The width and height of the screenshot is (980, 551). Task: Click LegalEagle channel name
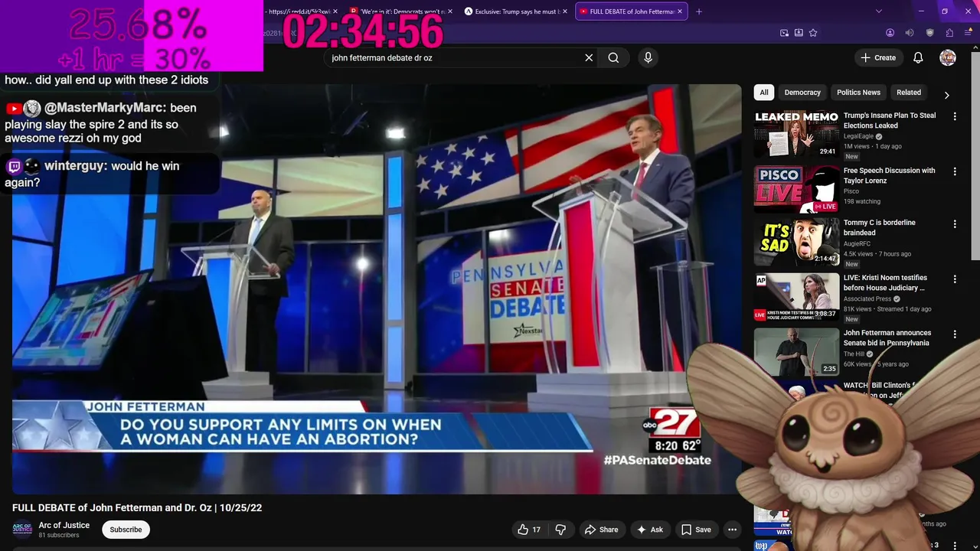point(858,136)
